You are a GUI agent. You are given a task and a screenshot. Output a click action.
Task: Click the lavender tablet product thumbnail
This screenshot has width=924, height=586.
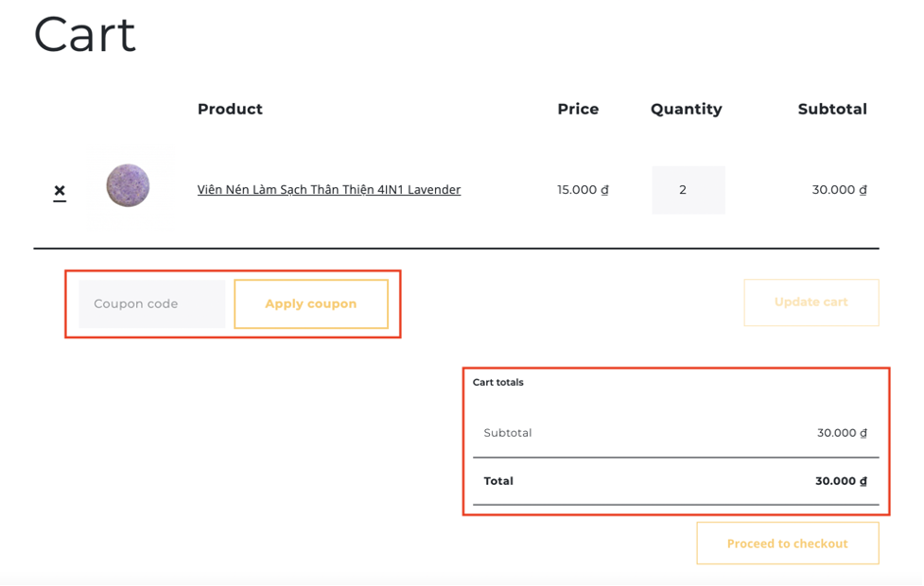click(128, 185)
